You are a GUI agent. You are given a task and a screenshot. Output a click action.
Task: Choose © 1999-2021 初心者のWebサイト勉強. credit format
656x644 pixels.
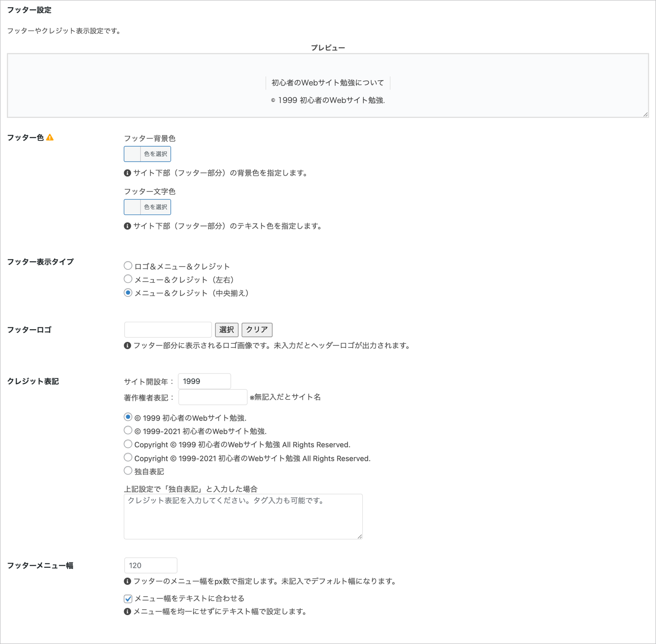pyautogui.click(x=128, y=430)
